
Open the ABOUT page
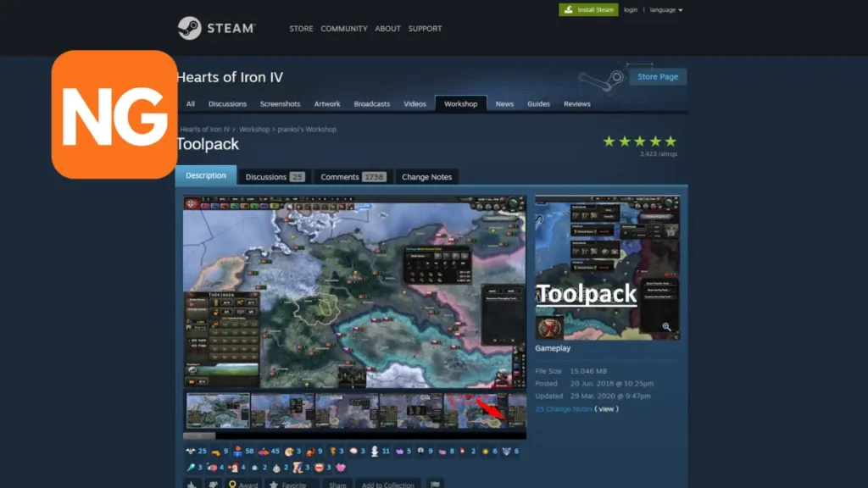(x=387, y=29)
